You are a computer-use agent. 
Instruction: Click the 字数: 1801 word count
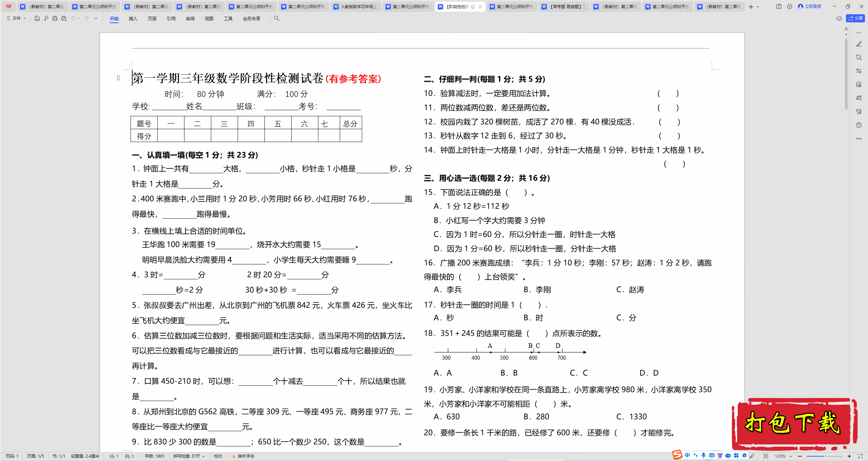[155, 456]
